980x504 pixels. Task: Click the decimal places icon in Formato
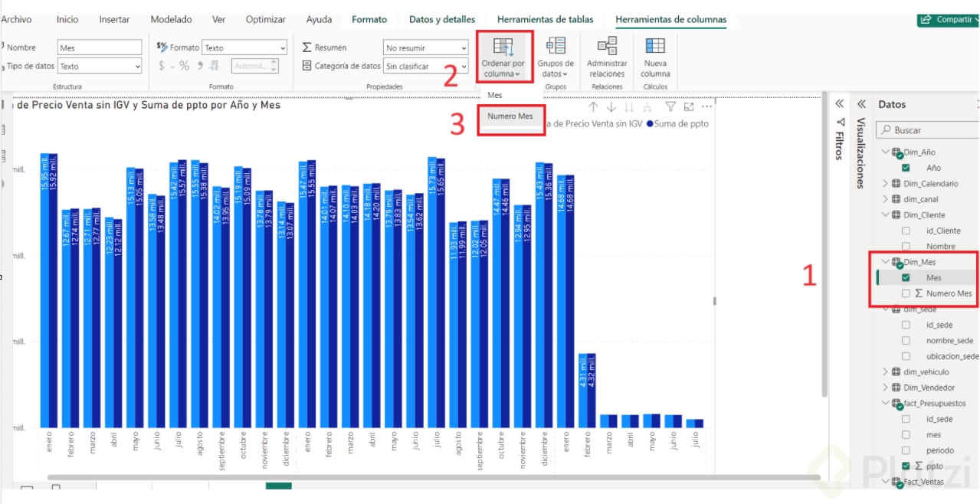pyautogui.click(x=214, y=66)
